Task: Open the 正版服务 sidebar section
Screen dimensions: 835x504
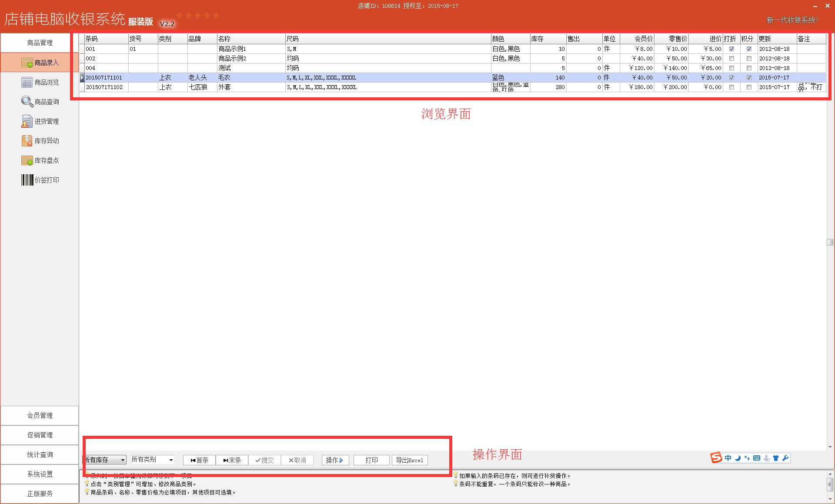Action: tap(40, 494)
